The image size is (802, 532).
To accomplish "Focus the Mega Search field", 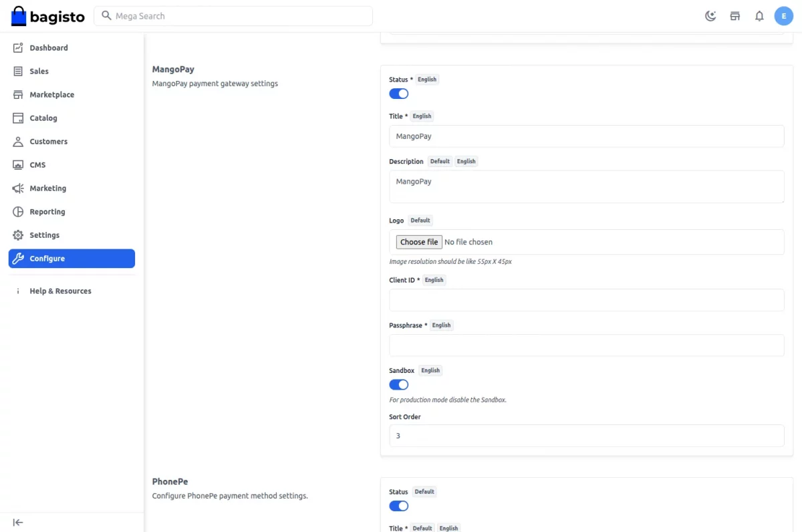I will coord(233,16).
